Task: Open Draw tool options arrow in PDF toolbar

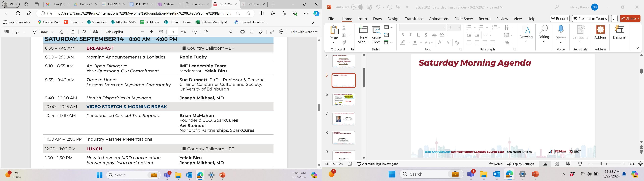Action: click(x=52, y=32)
